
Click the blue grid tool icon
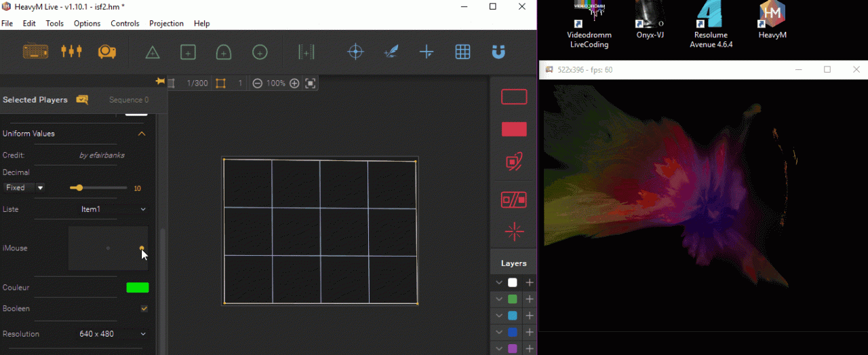(x=462, y=52)
